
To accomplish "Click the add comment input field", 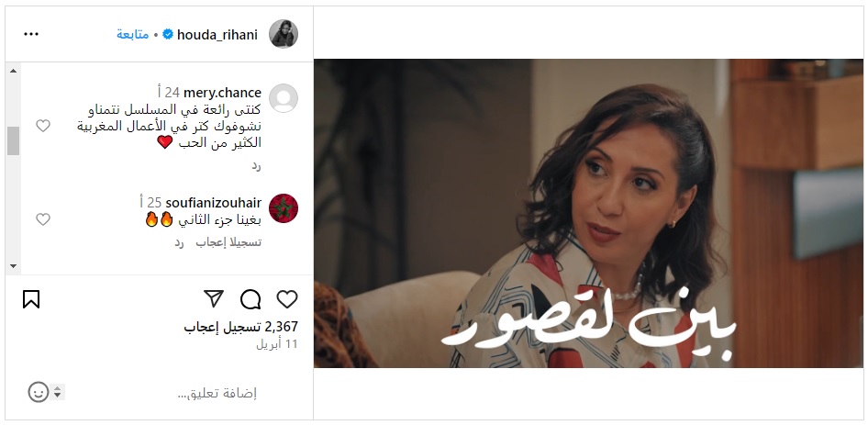I will [166, 394].
